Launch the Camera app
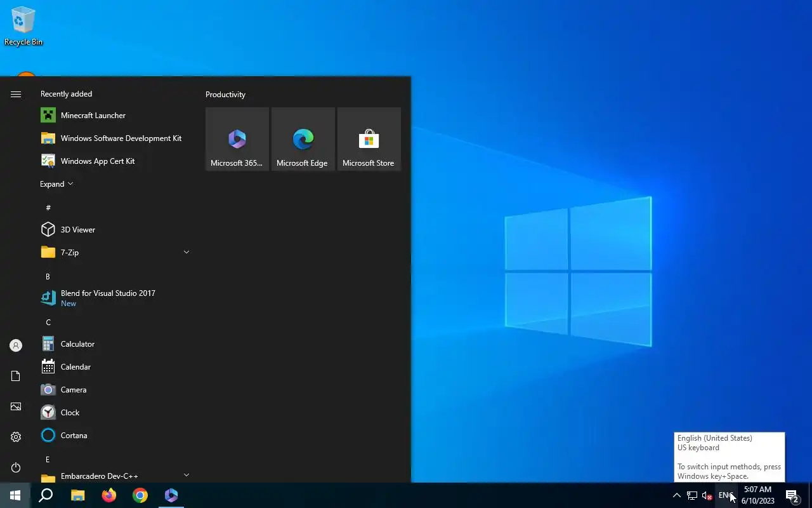Screen dimensions: 812x508 (x=115, y=389)
